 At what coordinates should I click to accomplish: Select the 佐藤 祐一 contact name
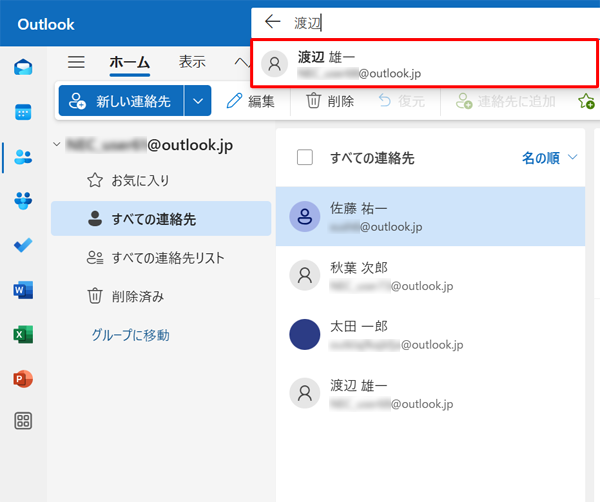point(359,209)
